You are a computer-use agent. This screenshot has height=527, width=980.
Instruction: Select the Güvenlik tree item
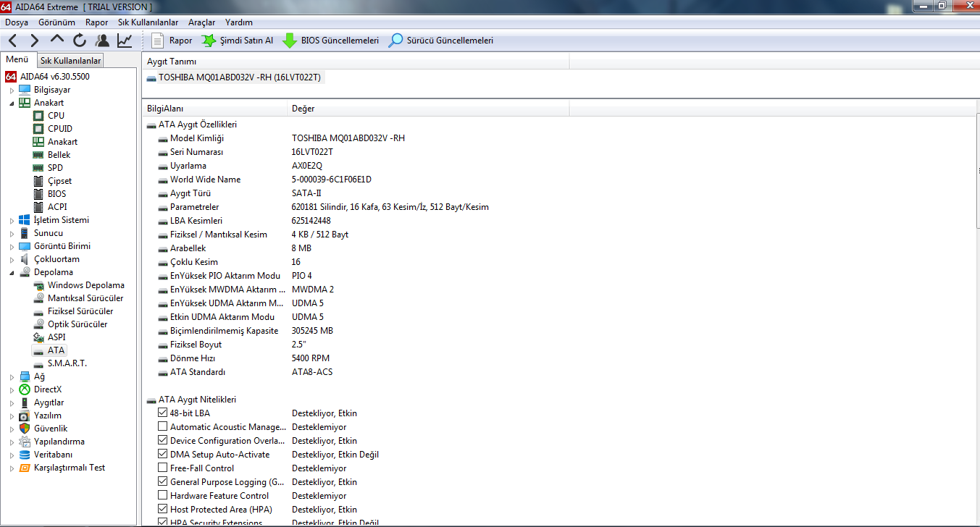pos(51,429)
